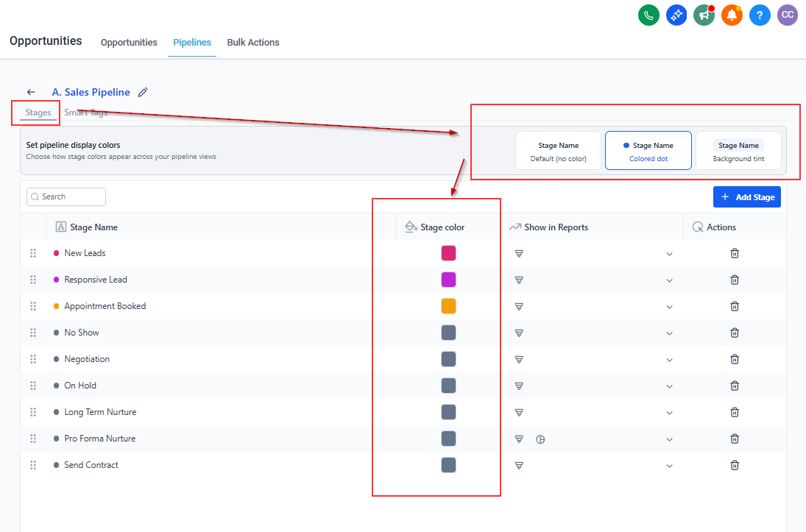Open the purple Responsive Lead color swatch
Image resolution: width=806 pixels, height=532 pixels.
point(448,280)
